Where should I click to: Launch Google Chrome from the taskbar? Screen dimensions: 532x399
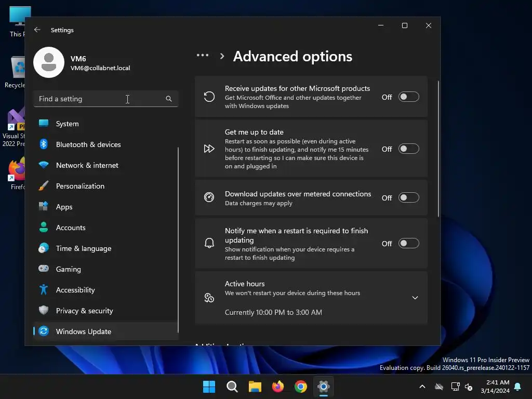pos(301,387)
